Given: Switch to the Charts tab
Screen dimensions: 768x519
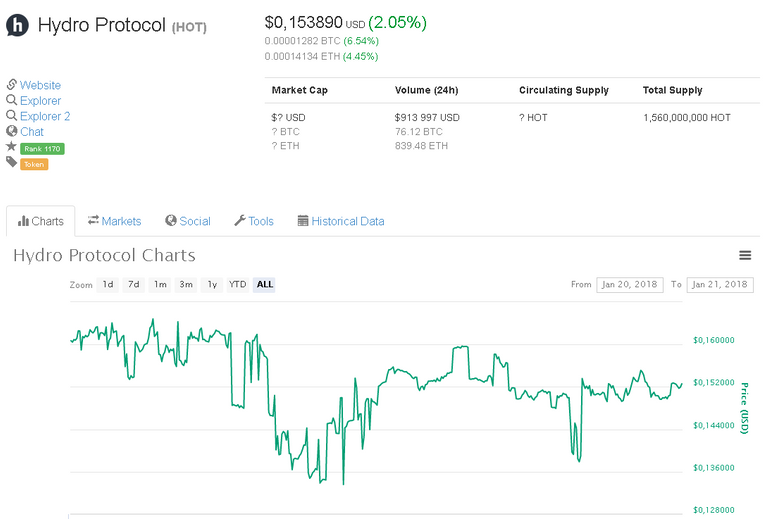Looking at the screenshot, I should pos(41,221).
